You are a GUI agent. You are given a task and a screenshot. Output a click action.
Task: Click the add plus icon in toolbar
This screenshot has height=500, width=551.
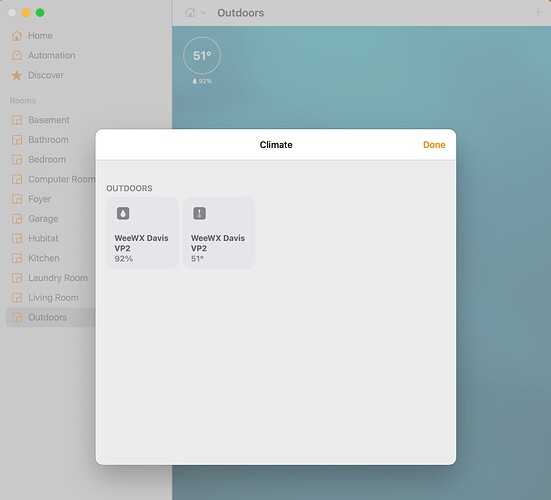(x=538, y=13)
